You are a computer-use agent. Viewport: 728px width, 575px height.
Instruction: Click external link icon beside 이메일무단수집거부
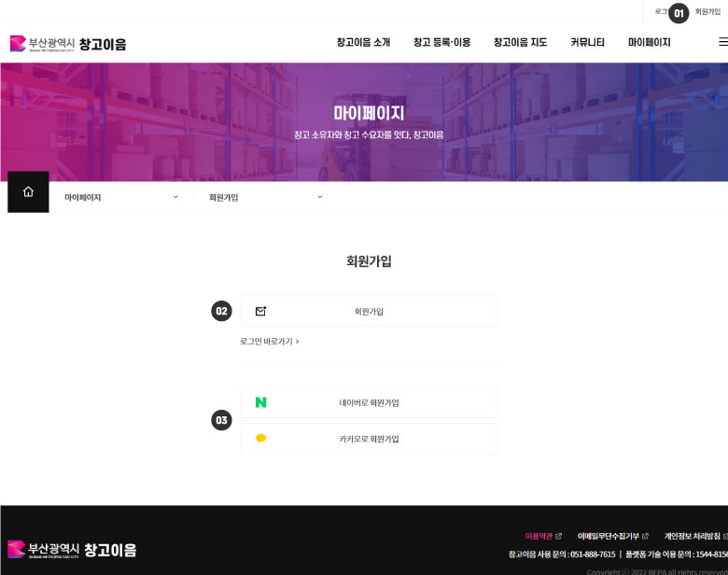[645, 536]
